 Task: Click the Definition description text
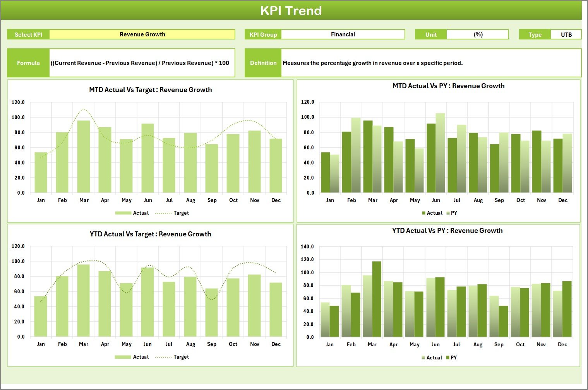(x=387, y=63)
